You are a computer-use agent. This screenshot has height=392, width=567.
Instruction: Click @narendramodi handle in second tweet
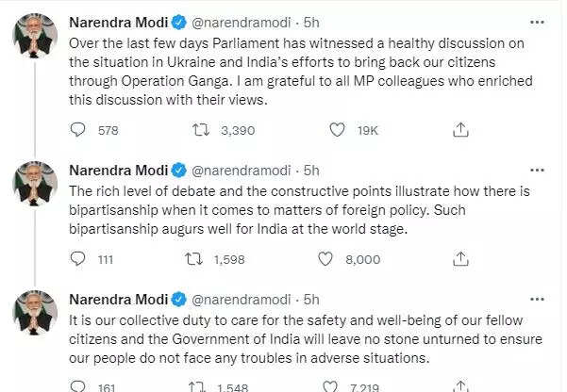(x=242, y=170)
